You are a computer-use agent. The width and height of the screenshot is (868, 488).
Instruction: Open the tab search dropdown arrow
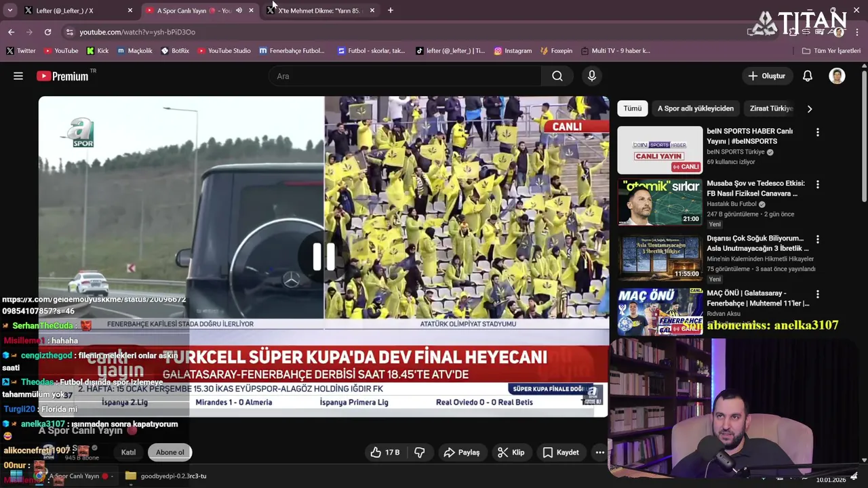9,10
